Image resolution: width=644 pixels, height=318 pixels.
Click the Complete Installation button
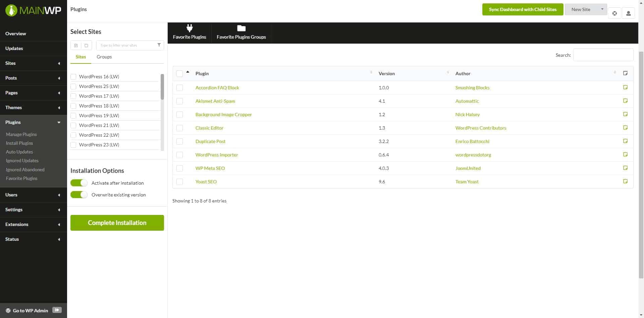pos(117,223)
